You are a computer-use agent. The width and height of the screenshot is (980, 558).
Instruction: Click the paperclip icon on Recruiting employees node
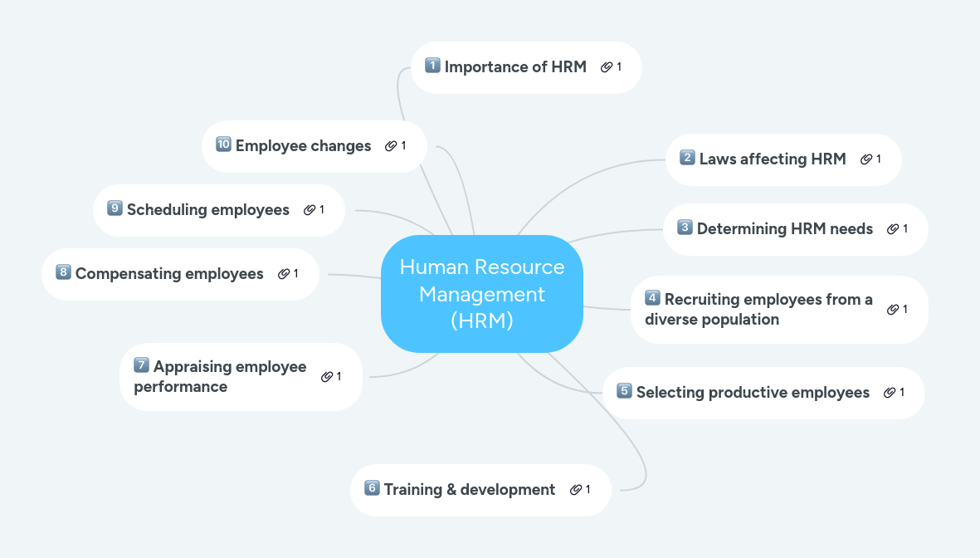point(892,309)
